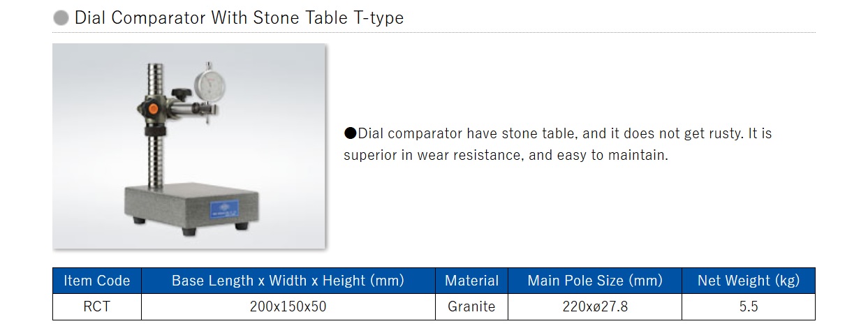Click the 'Material' column header
The height and width of the screenshot is (333, 868).
tap(472, 281)
